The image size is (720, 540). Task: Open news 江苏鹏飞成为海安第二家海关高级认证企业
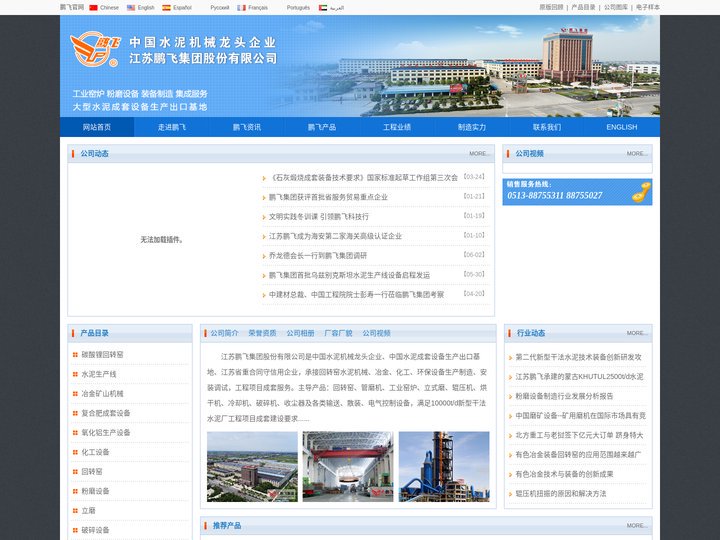pyautogui.click(x=335, y=236)
